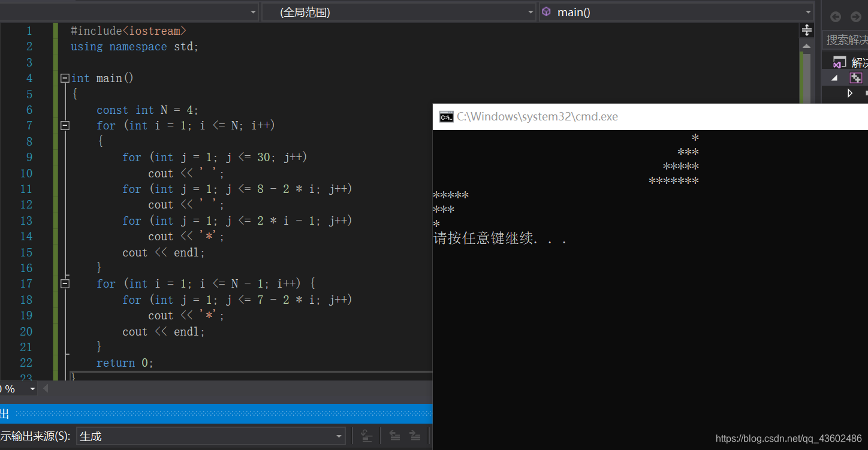Click 'return 0;' on line 22

pos(125,363)
